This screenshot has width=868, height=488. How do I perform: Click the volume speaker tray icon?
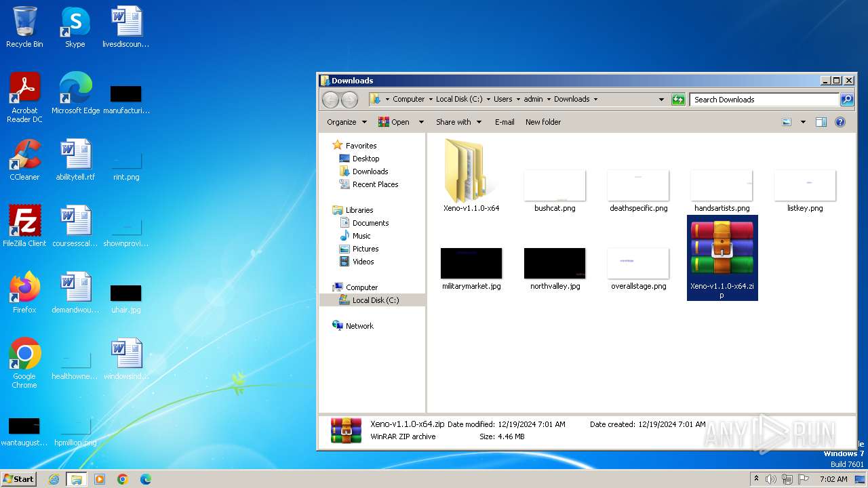click(x=771, y=479)
